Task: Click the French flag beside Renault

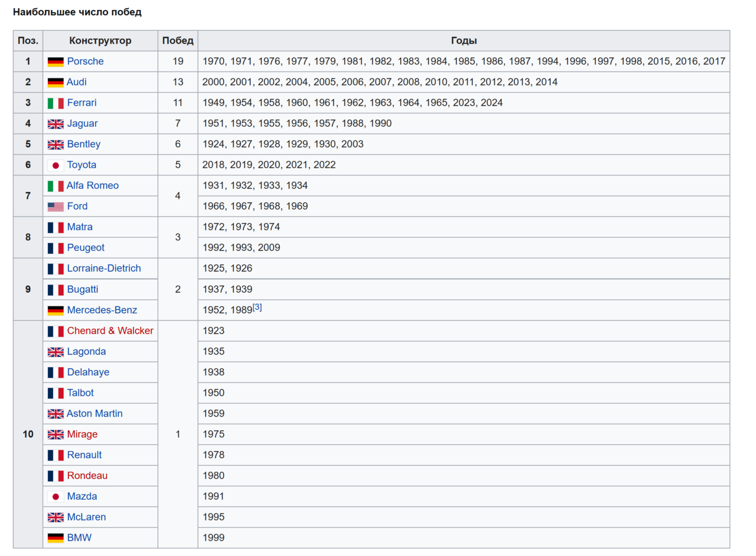Action: point(56,455)
